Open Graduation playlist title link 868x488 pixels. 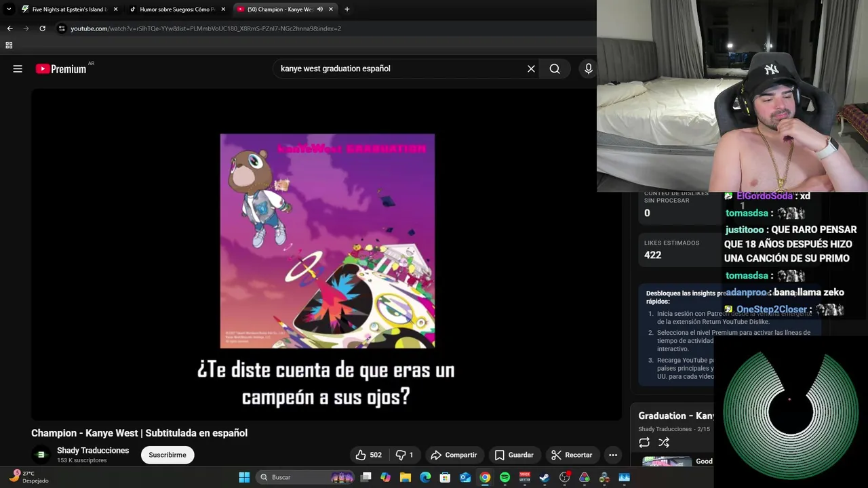(x=676, y=415)
